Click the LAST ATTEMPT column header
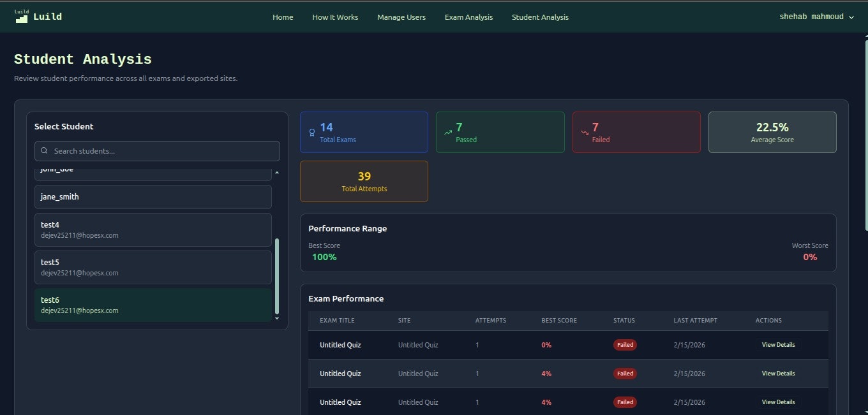The width and height of the screenshot is (868, 415). [x=695, y=321]
